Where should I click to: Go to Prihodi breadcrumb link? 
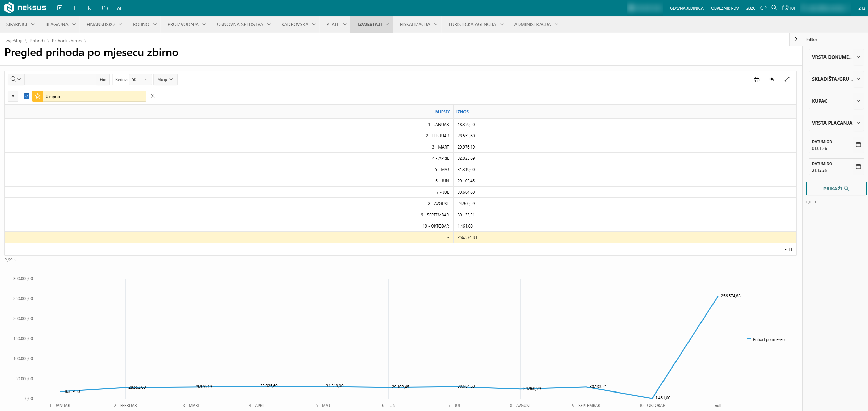37,41
